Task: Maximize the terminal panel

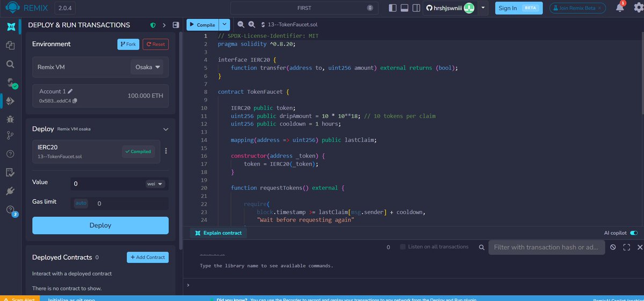Action: click(x=626, y=247)
